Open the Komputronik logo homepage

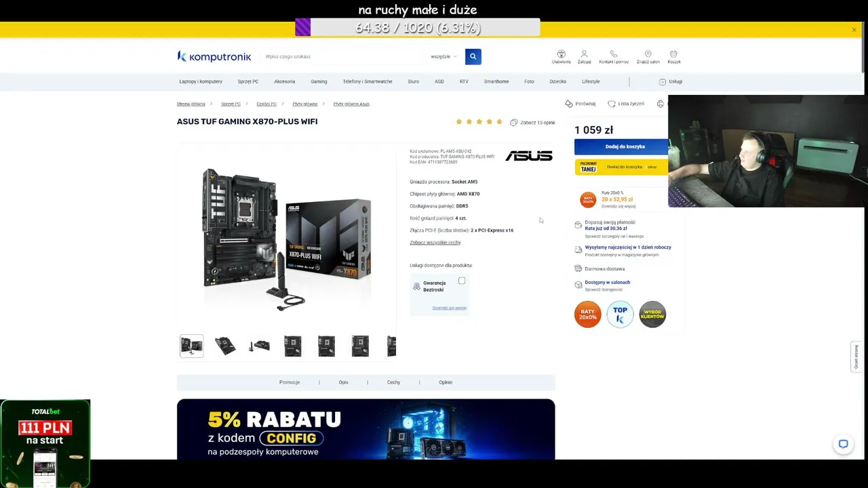214,56
